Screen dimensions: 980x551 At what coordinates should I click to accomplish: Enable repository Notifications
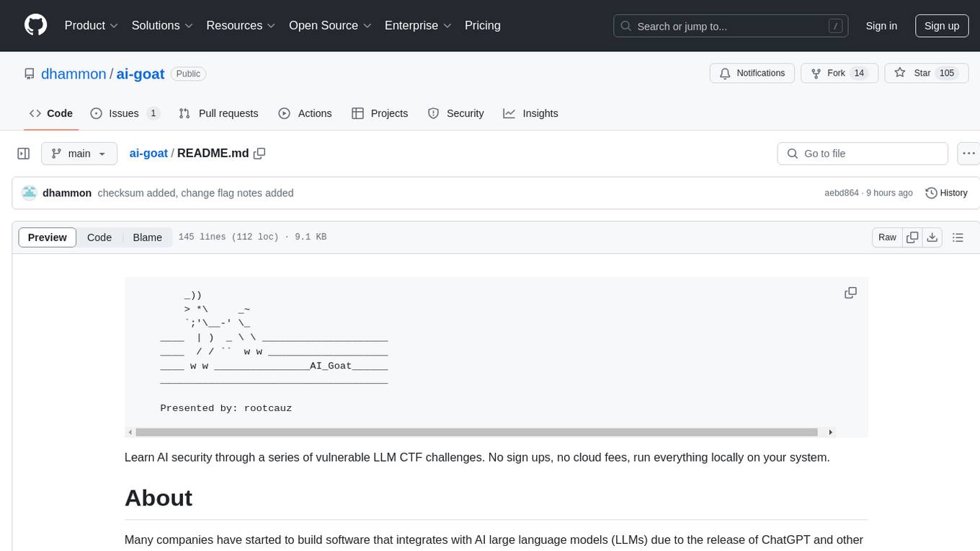click(752, 73)
